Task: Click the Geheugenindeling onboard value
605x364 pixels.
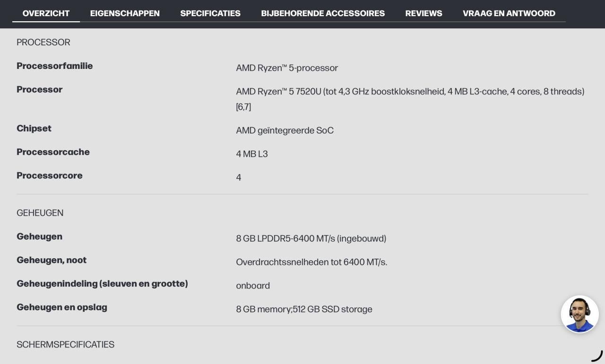Action: 253,286
